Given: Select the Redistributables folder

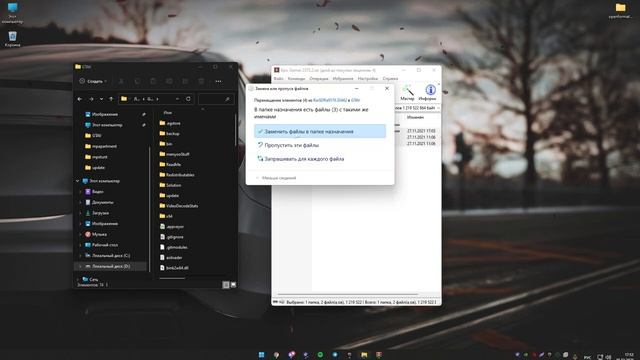Looking at the screenshot, I should [180, 175].
